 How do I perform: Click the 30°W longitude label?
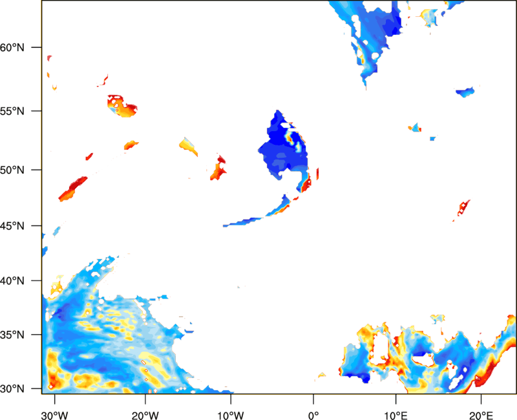coord(55,415)
